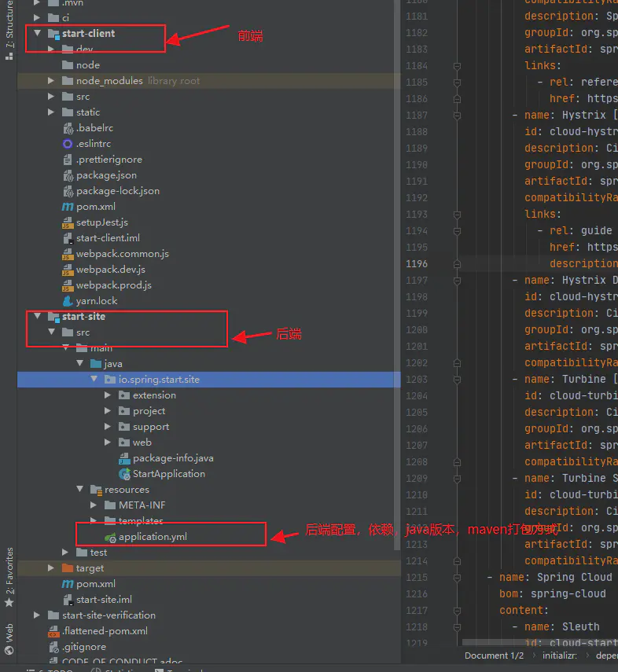
Task: Collapse the start-client module folder
Action: point(38,33)
